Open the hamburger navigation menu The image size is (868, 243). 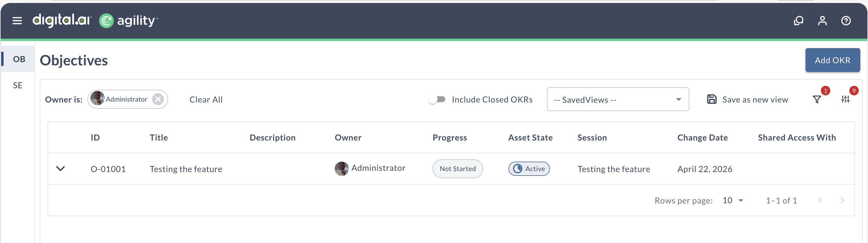click(x=17, y=21)
